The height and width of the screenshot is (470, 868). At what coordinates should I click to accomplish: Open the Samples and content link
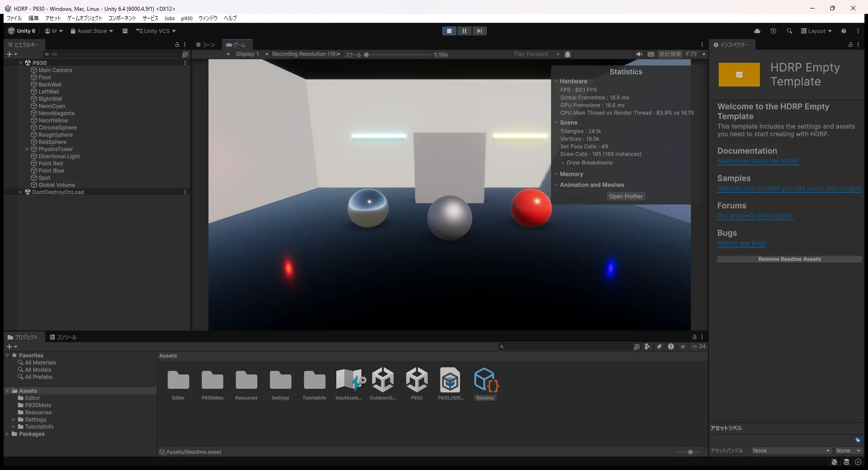coord(790,188)
